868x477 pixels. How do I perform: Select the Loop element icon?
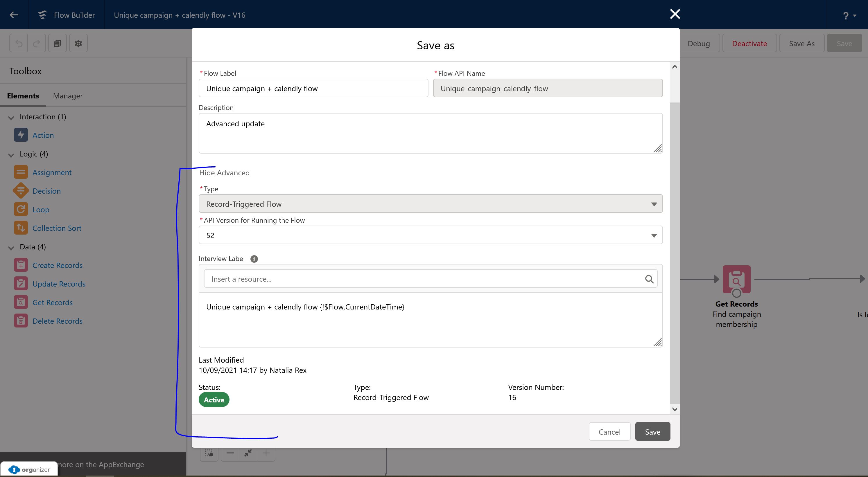(21, 209)
